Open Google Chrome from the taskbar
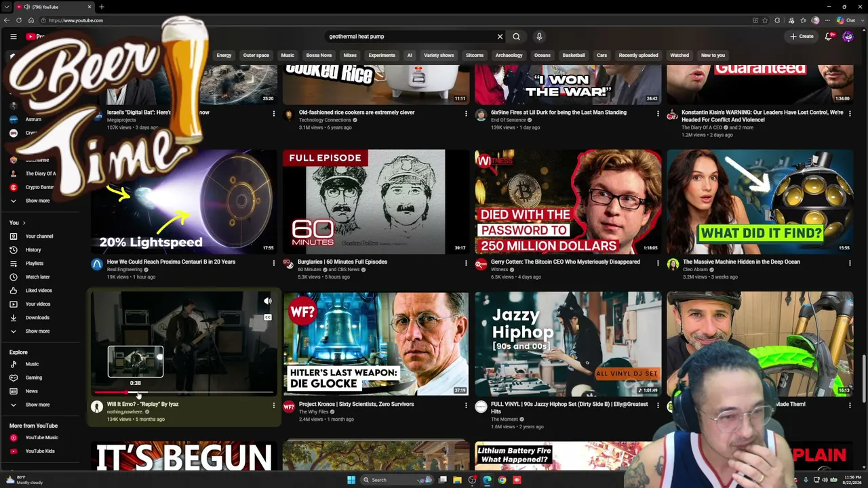Screen dimensions: 868x488 click(x=502, y=480)
